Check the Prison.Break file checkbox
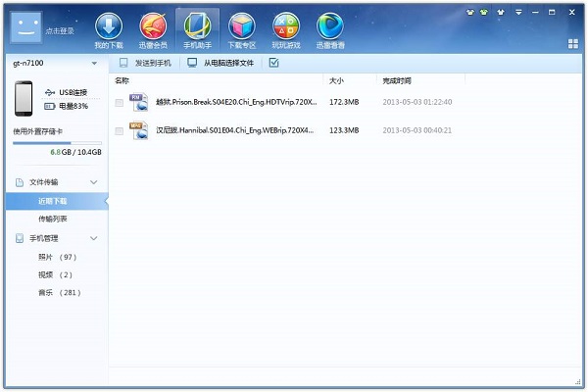This screenshot has width=588, height=392. point(120,102)
